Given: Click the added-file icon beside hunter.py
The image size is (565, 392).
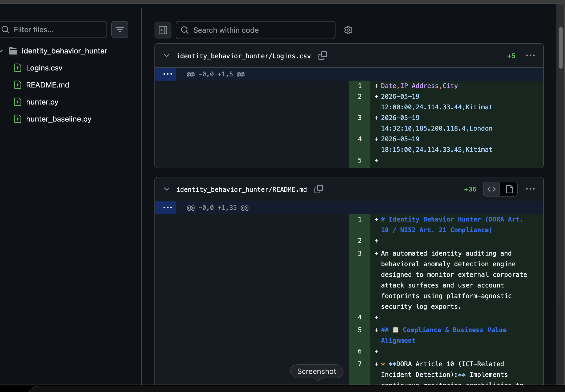Looking at the screenshot, I should click(18, 102).
